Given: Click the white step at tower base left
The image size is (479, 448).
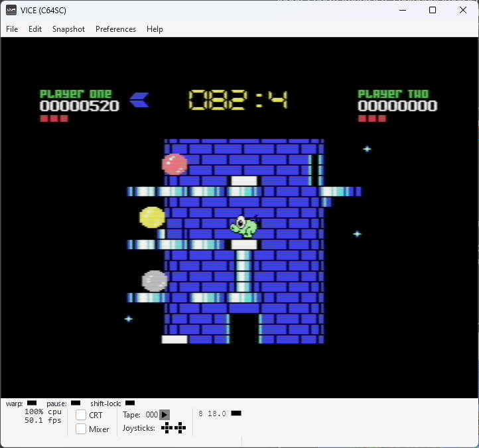Looking at the screenshot, I should click(174, 339).
